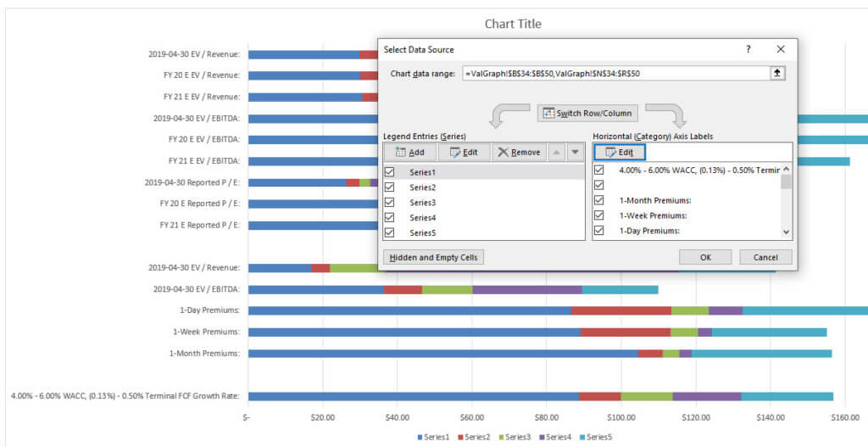This screenshot has height=447, width=868.
Task: Edit the selected legend series
Action: click(x=464, y=153)
